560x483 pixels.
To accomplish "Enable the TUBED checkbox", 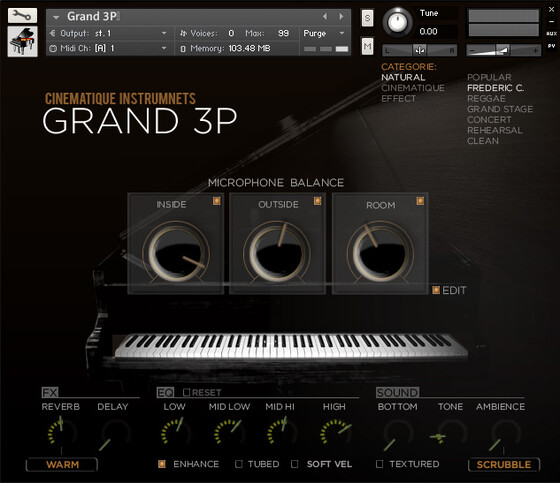I will (239, 464).
